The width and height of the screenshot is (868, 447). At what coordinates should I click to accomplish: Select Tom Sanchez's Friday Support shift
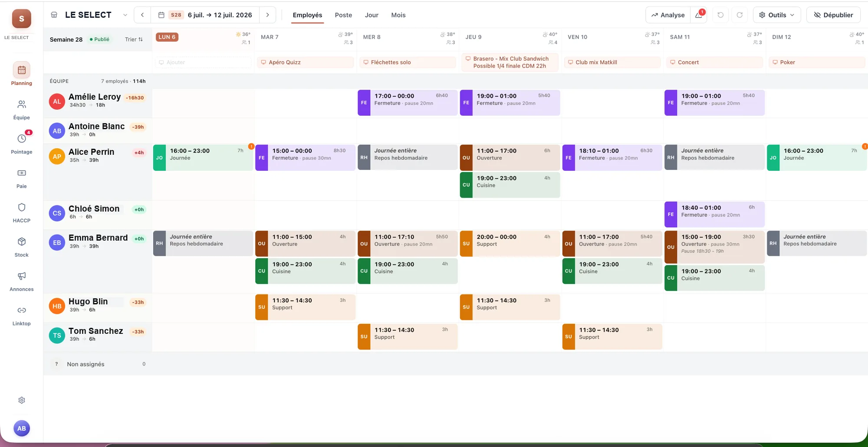(612, 337)
